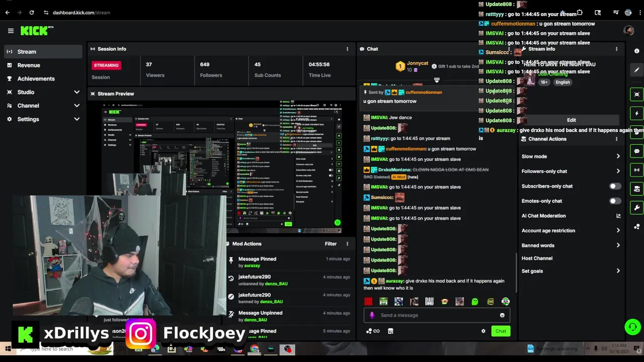Open Achievements page in left navigation

pos(43,78)
